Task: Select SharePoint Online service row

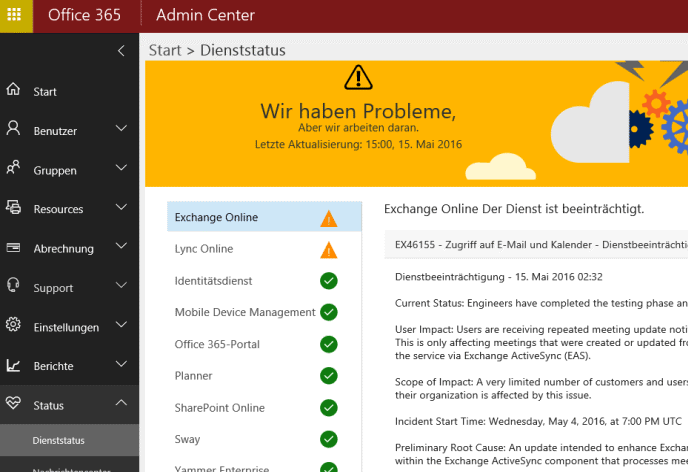Action: pos(264,408)
